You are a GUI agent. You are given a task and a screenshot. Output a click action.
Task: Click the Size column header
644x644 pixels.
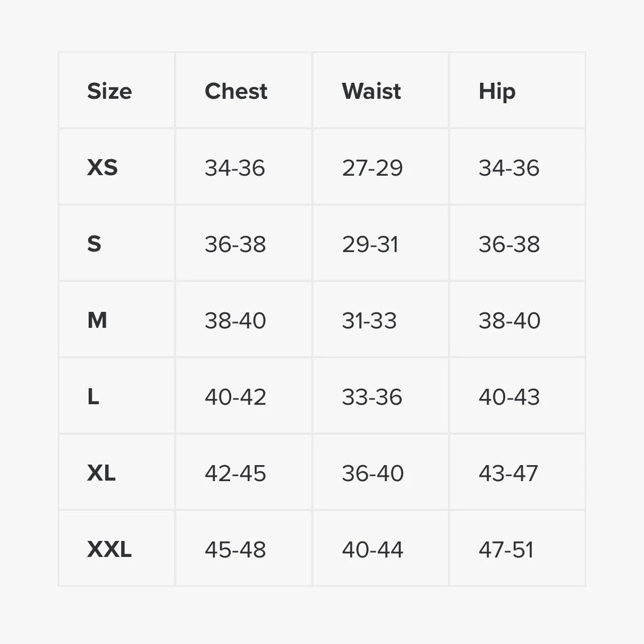coord(109,91)
